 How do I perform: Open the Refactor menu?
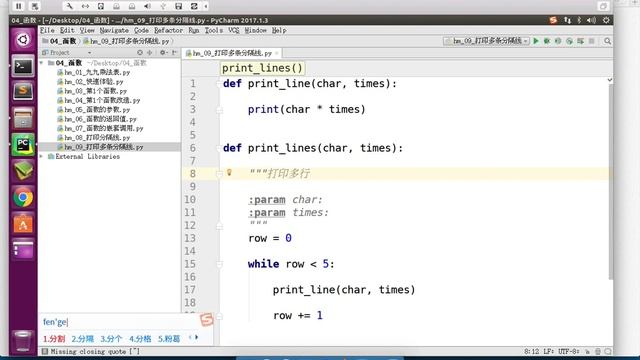point(168,30)
